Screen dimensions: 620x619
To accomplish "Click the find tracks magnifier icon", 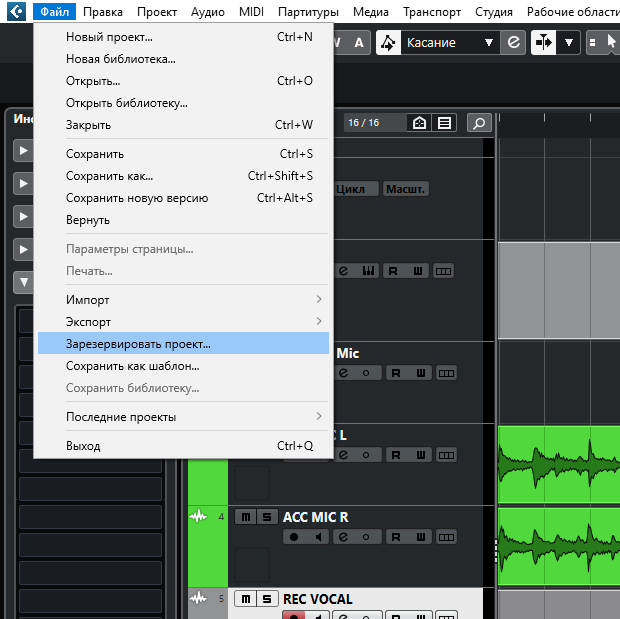I will point(479,123).
